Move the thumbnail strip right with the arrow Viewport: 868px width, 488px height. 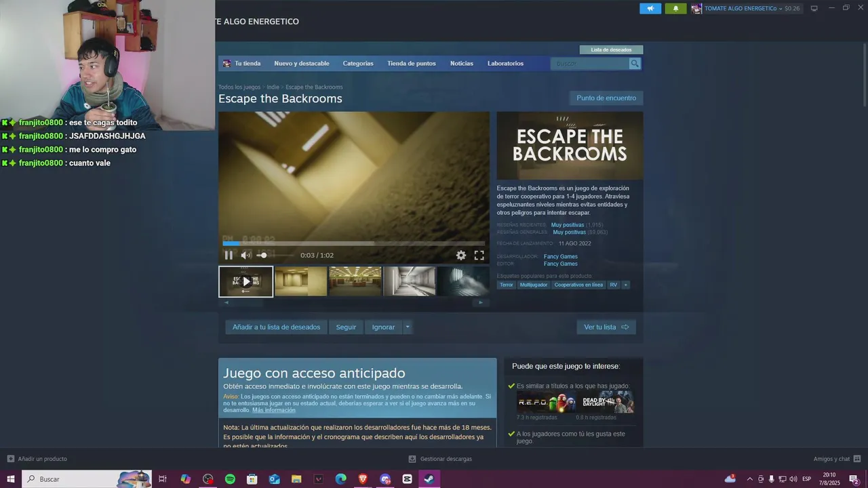pos(481,302)
